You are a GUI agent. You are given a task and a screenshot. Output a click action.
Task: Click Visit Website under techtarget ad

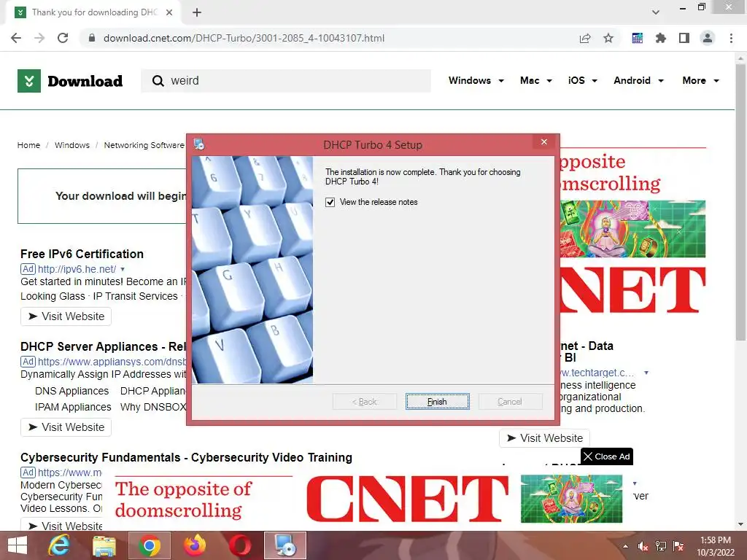(x=544, y=438)
